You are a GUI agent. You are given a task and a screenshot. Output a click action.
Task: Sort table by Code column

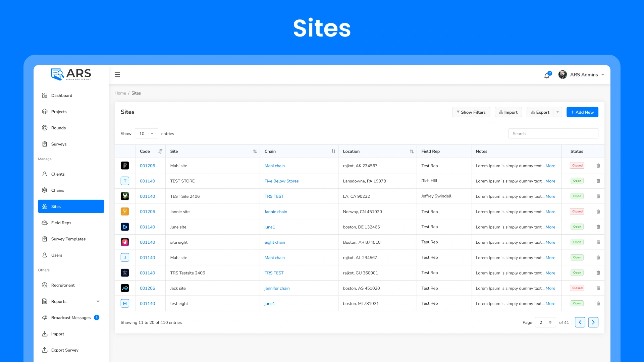(160, 152)
